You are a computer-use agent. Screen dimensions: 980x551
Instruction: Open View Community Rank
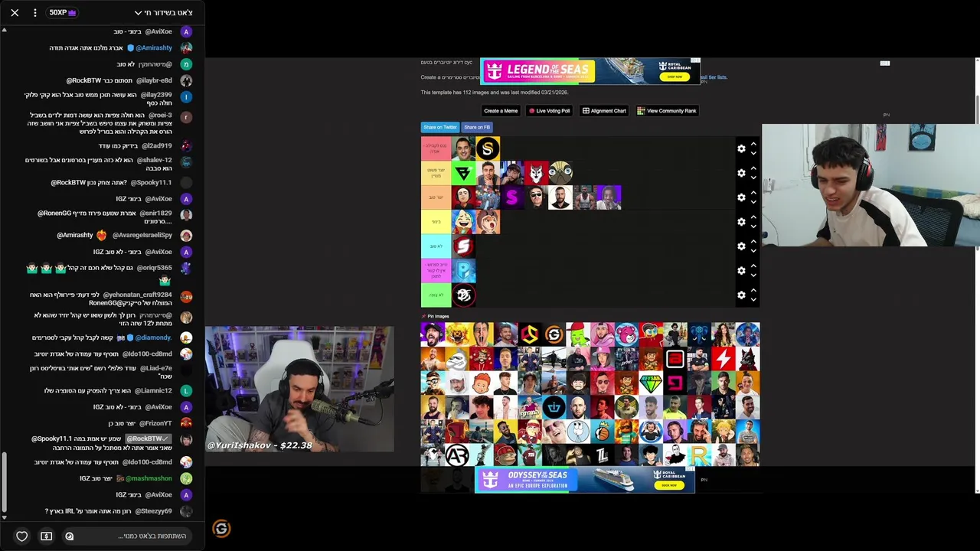click(667, 111)
